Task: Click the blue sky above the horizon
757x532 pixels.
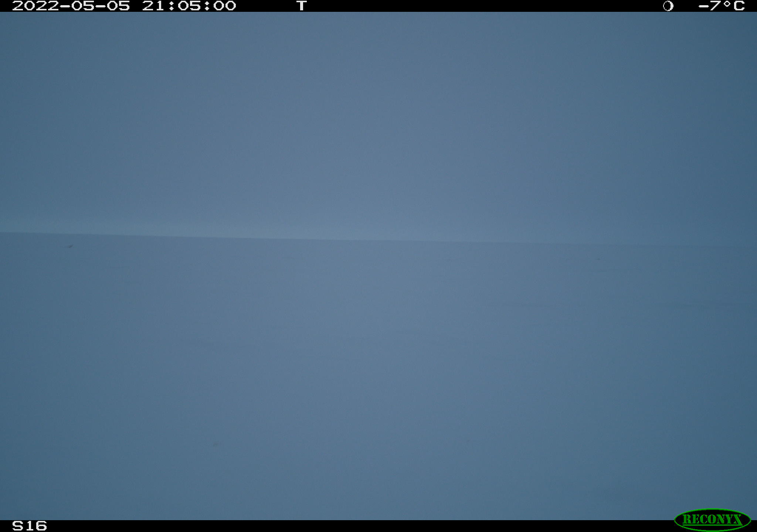Action: [378, 122]
